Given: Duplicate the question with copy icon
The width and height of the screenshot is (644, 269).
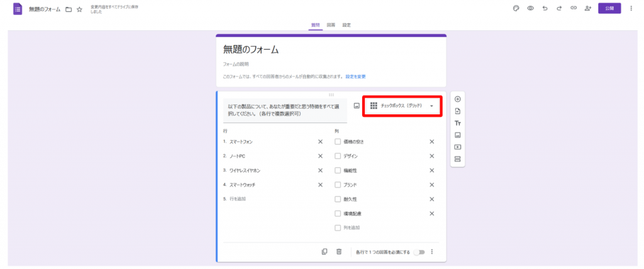Looking at the screenshot, I should [x=325, y=251].
